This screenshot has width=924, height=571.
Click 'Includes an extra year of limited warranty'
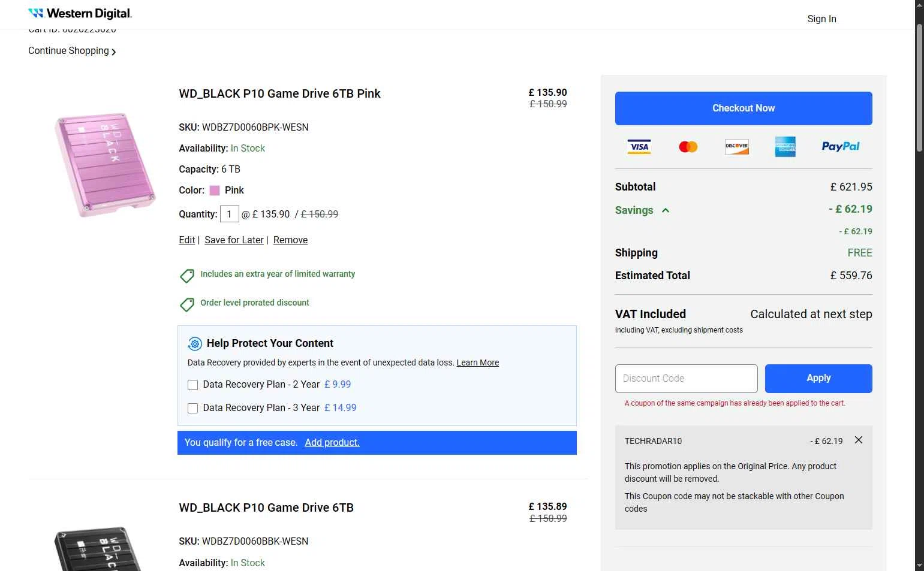[278, 274]
